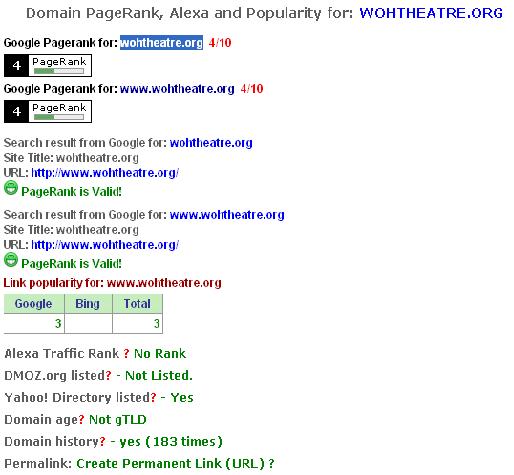The image size is (514, 475).
Task: Click the www.wohtheatre.org search result link
Action: pyautogui.click(x=227, y=215)
